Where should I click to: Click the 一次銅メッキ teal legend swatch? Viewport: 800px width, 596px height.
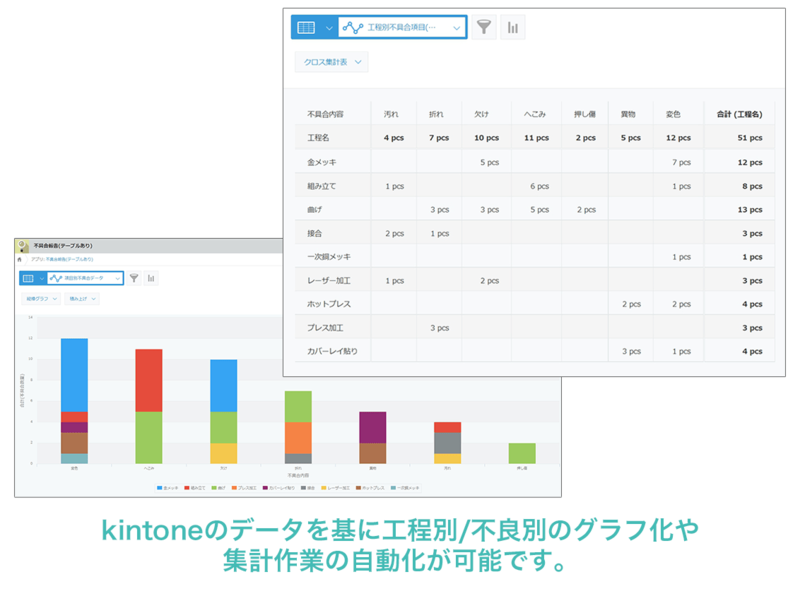393,488
